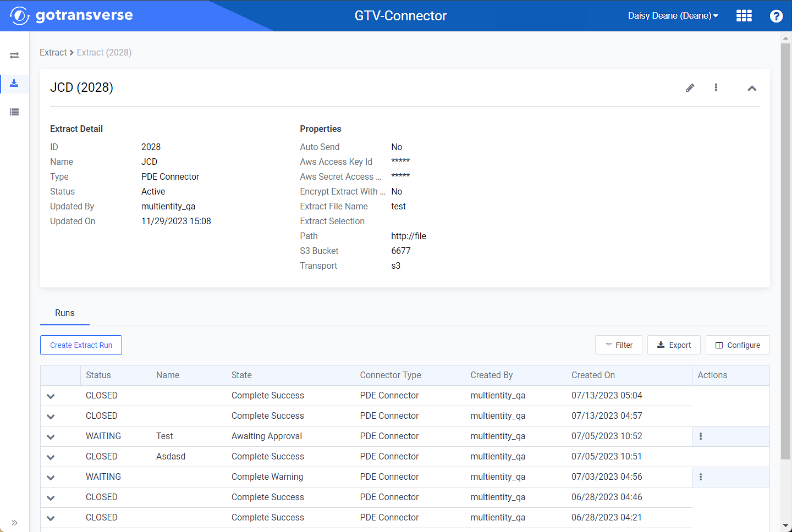
Task: Open Daisy Deane user dropdown
Action: [x=673, y=16]
